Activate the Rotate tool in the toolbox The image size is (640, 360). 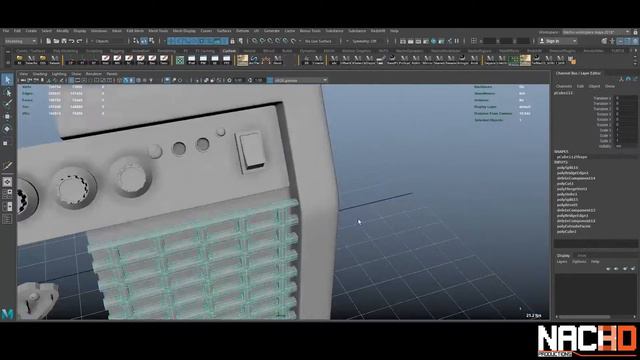click(7, 129)
